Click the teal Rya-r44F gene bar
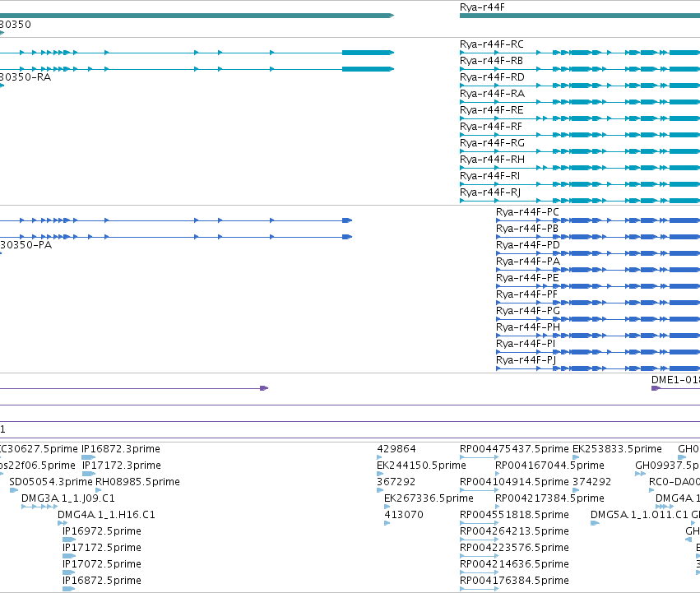Screen dimensions: 700x593 [x=580, y=16]
